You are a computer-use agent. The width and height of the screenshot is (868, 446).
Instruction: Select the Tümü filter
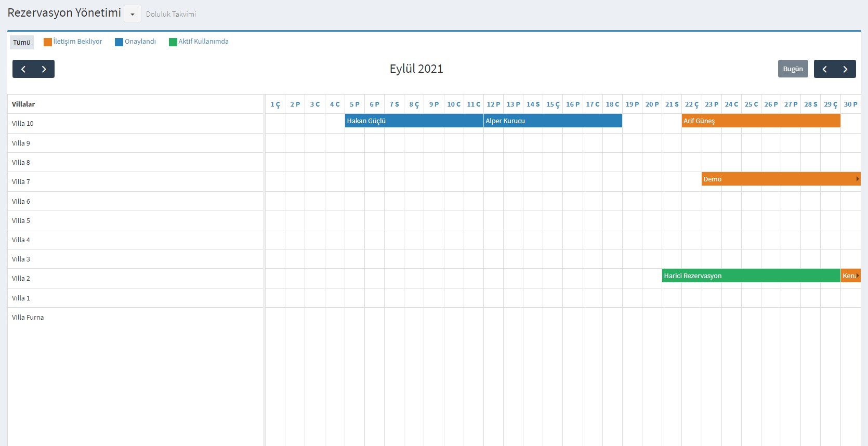(x=22, y=43)
